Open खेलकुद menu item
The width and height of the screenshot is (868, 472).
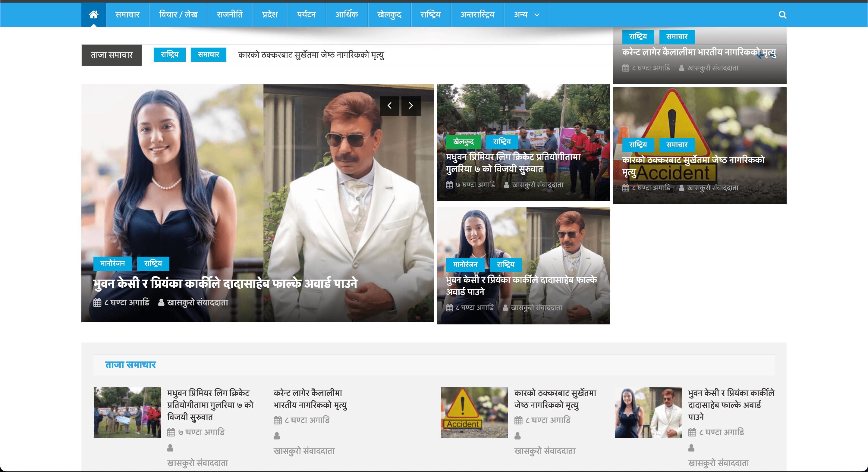click(x=389, y=15)
